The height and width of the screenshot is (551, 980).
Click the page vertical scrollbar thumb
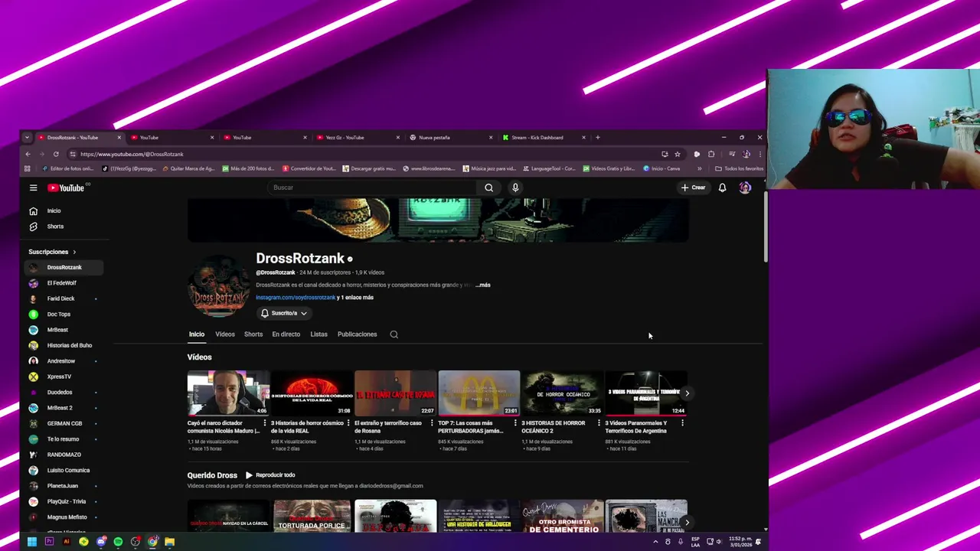766,226
